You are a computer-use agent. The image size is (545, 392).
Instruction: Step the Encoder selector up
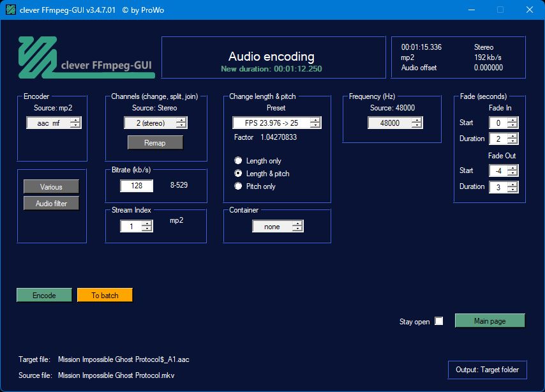pos(75,120)
